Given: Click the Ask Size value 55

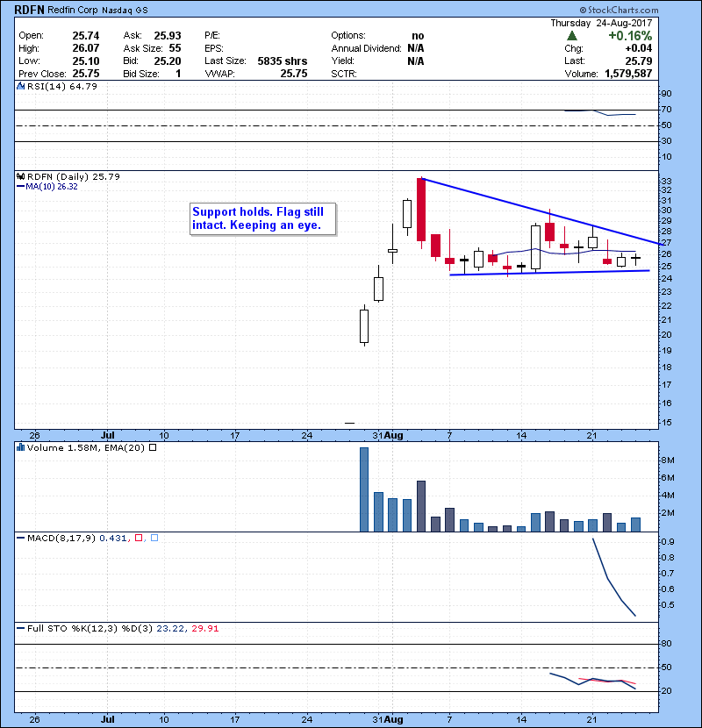Looking at the screenshot, I should pyautogui.click(x=175, y=48).
